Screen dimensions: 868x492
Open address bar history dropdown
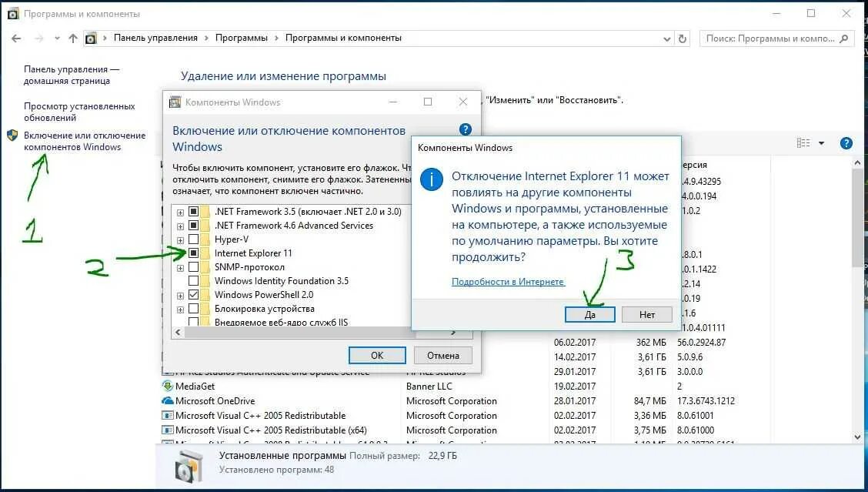tap(666, 38)
